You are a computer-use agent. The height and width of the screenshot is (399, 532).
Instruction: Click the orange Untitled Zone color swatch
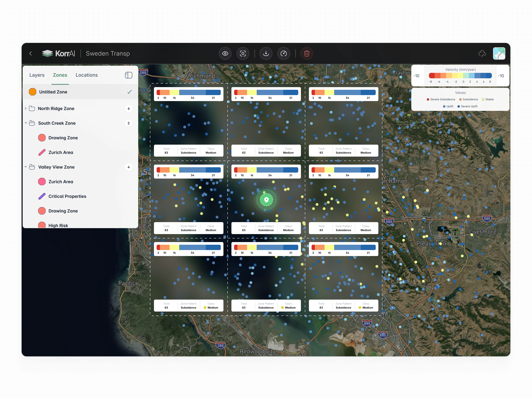pos(32,92)
